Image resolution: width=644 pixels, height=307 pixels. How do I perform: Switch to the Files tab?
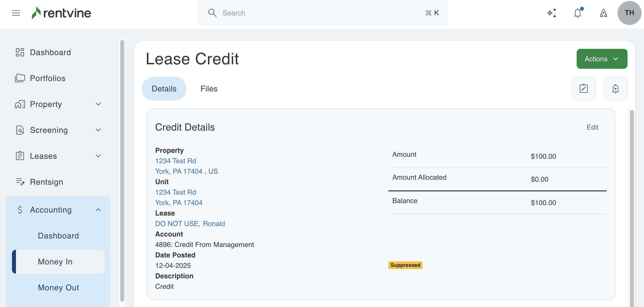click(209, 89)
